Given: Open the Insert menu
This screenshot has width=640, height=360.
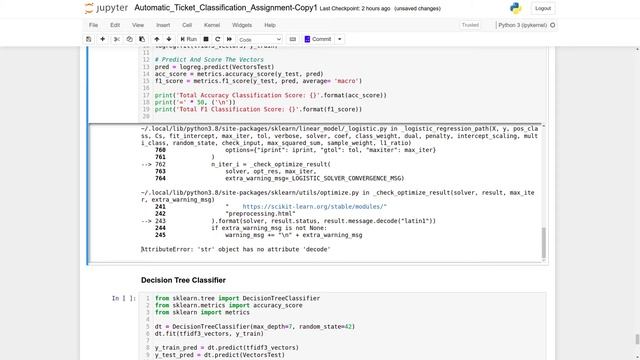Looking at the screenshot, I should point(163,25).
